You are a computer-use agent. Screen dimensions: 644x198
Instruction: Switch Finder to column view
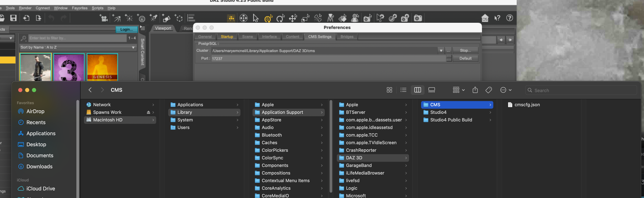click(x=417, y=90)
